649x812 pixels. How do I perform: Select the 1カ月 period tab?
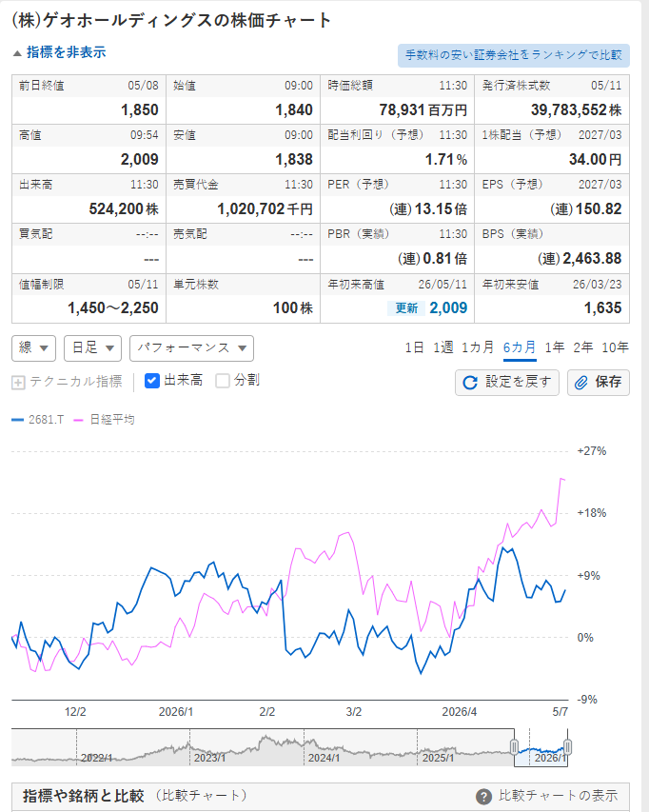click(x=478, y=347)
